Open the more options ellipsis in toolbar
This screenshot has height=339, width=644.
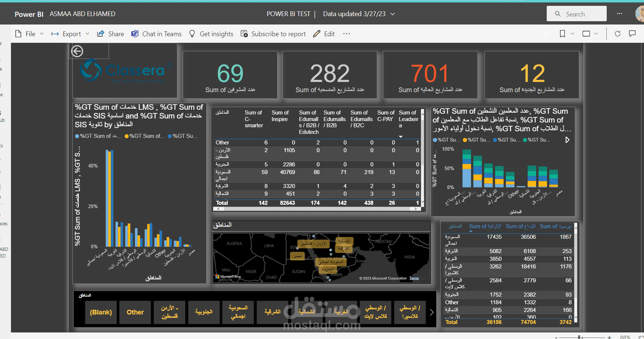point(347,34)
